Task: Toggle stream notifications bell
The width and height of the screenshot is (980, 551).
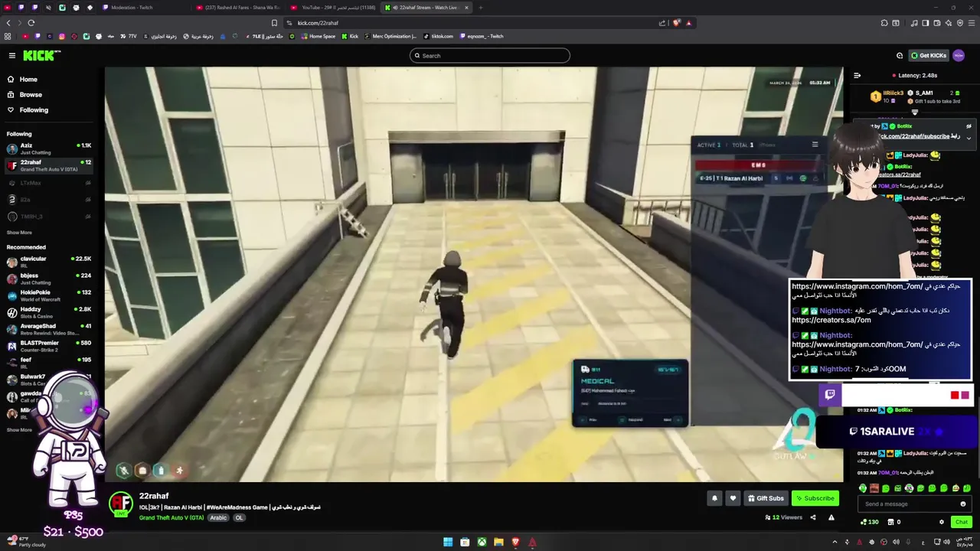Action: point(714,498)
